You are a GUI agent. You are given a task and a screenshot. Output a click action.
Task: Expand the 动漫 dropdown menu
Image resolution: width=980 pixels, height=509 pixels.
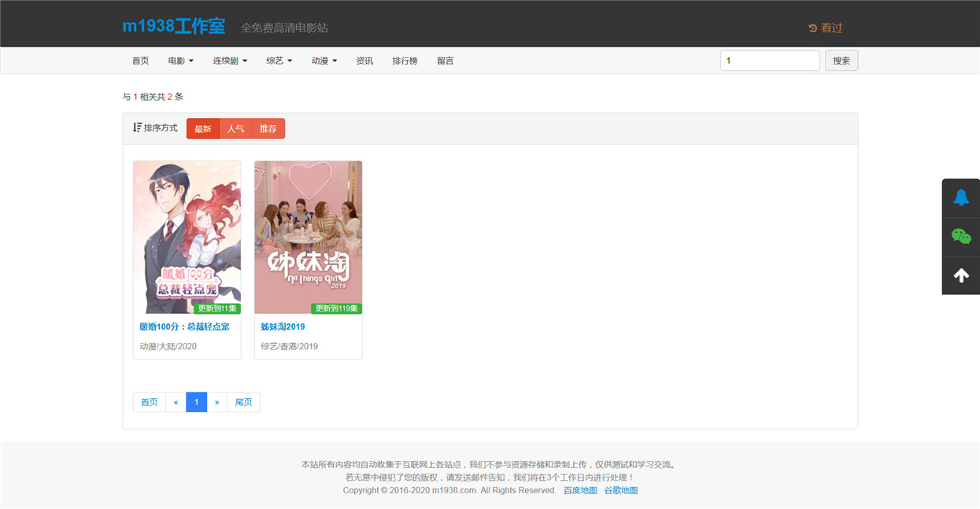tap(324, 61)
